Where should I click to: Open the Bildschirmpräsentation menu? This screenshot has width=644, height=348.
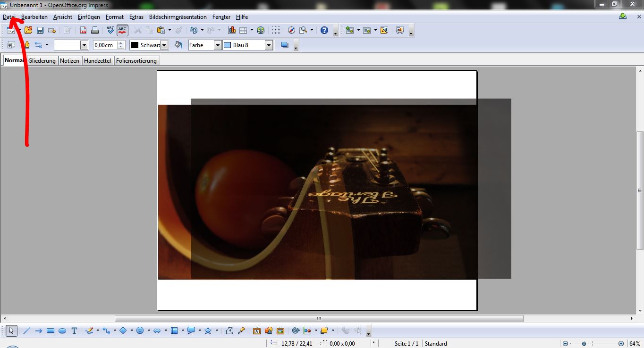coord(178,17)
